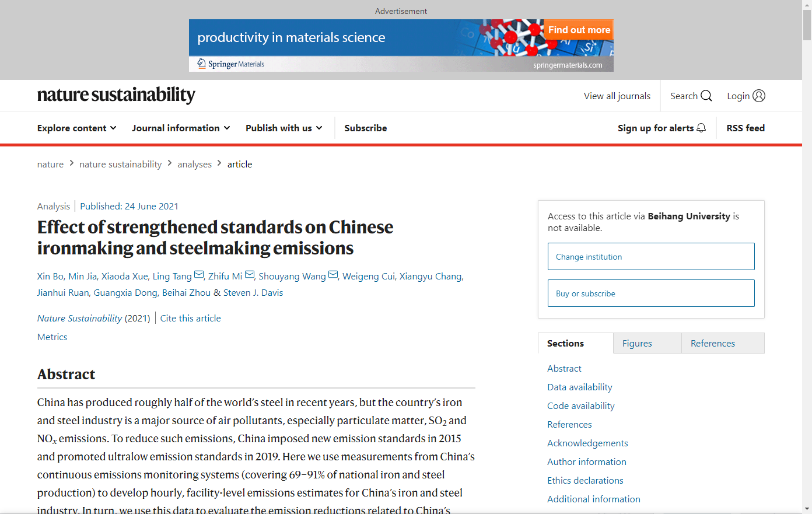Expand the Explore content dropdown
The image size is (812, 514).
pyautogui.click(x=76, y=128)
